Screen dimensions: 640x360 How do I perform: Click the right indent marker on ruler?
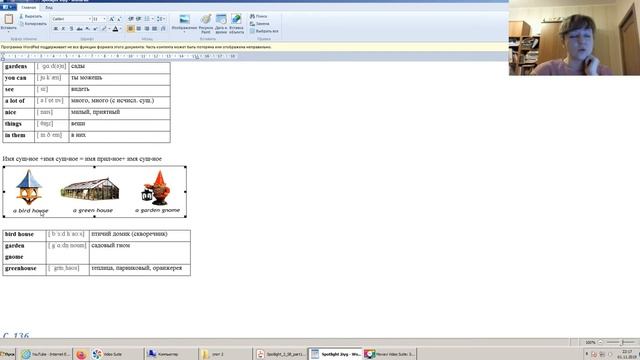tap(196, 58)
